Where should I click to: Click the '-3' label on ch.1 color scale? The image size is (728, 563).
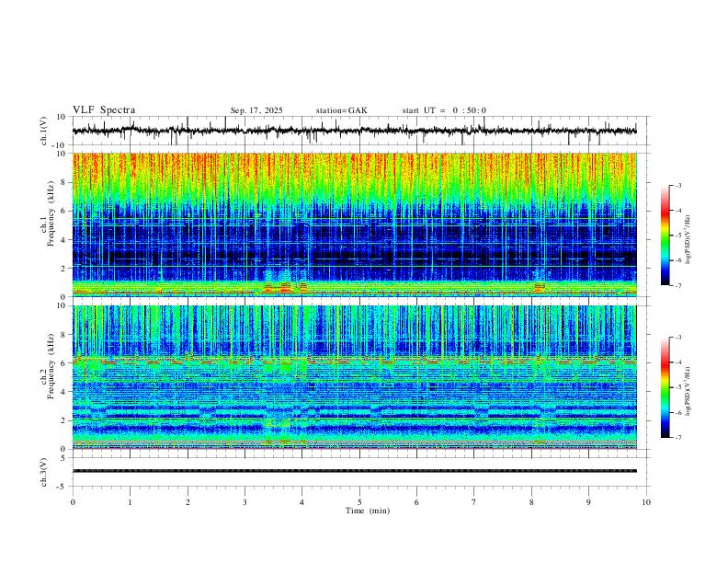[677, 185]
